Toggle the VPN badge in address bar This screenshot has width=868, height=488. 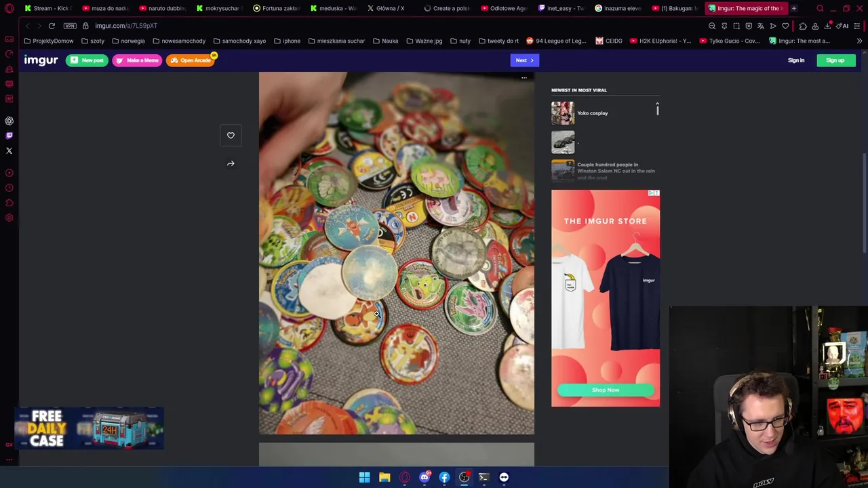click(70, 26)
